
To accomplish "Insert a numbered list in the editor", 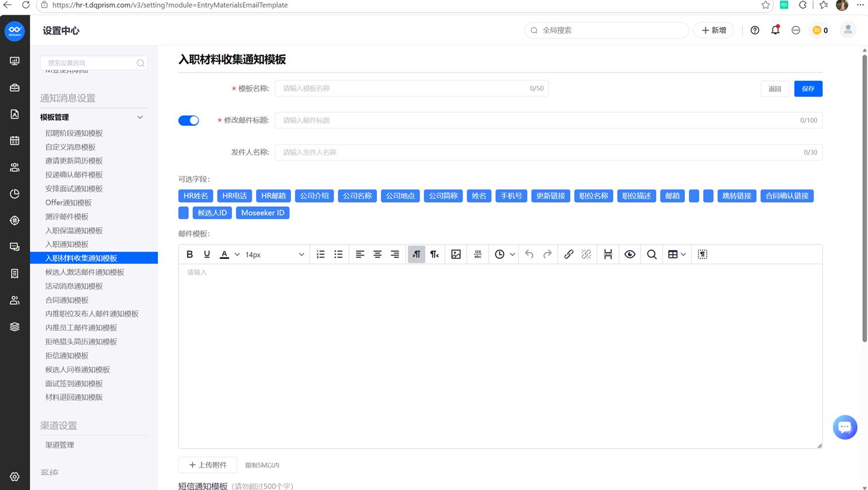I will click(x=320, y=254).
